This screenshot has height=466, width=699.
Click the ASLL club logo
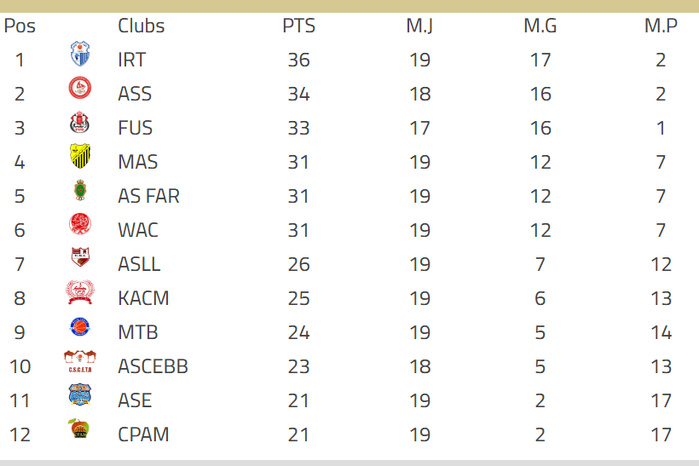80,259
